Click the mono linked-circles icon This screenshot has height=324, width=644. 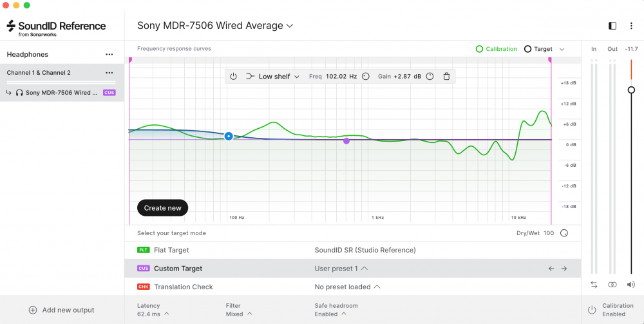coord(612,284)
